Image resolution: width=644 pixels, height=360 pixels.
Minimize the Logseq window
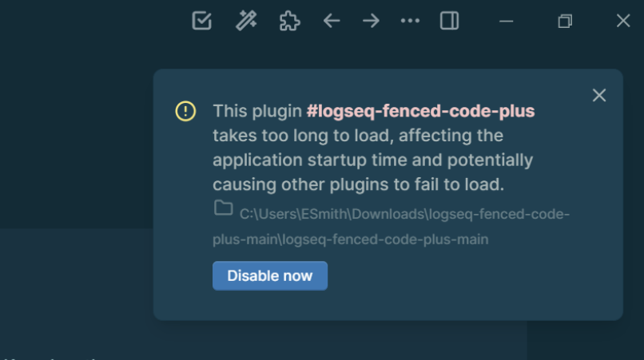(507, 22)
